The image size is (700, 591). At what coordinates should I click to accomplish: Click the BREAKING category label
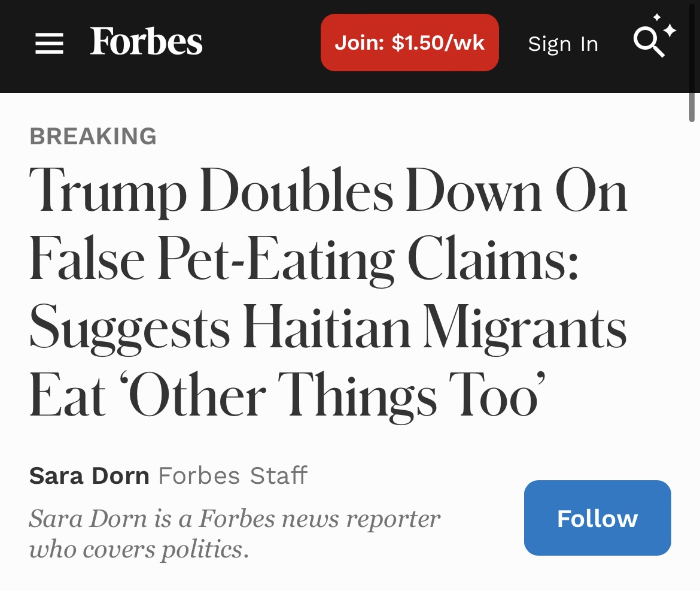[93, 137]
